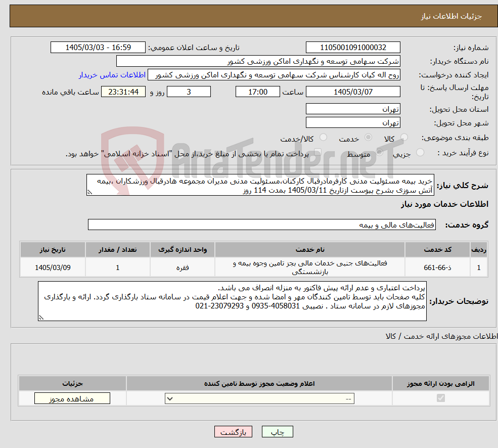Image resolution: width=498 pixels, height=448 pixels.
Task: Click the اطلاعات مجوزهای ارائه خدمت / کالا heading
Action: click(441, 336)
